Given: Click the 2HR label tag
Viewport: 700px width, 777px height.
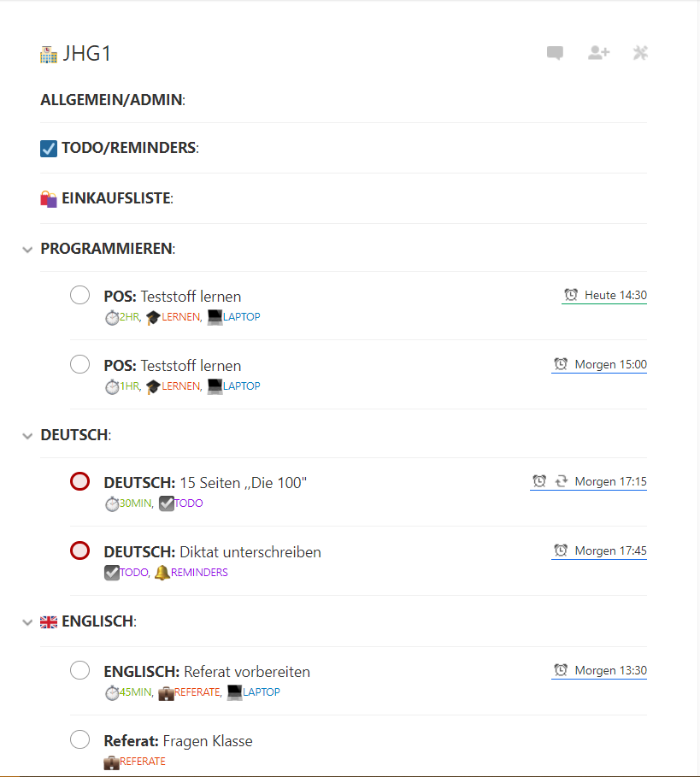Looking at the screenshot, I should (x=129, y=316).
